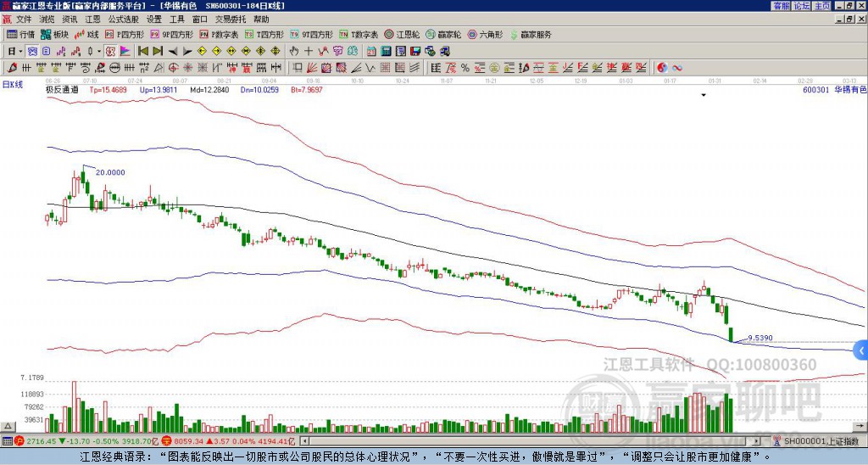Screen dimensions: 868x465
Task: Expand the candlestick style dropdown arrow
Action: (99, 52)
